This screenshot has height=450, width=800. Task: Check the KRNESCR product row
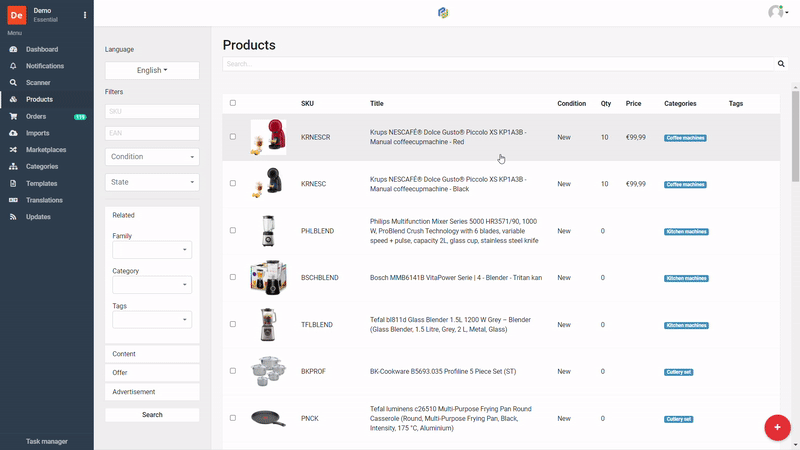pyautogui.click(x=233, y=137)
